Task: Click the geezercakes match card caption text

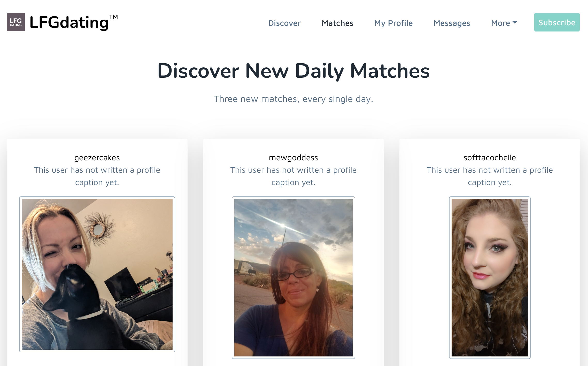Action: [x=97, y=176]
